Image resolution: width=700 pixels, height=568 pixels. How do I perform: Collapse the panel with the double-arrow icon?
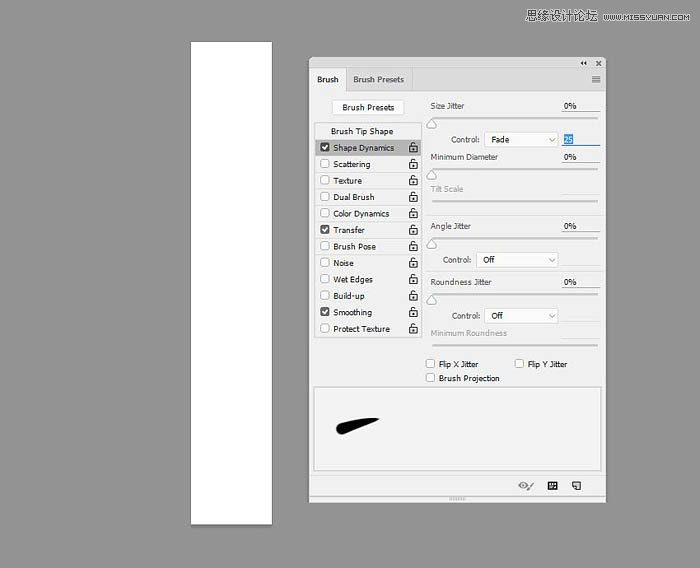pos(584,63)
